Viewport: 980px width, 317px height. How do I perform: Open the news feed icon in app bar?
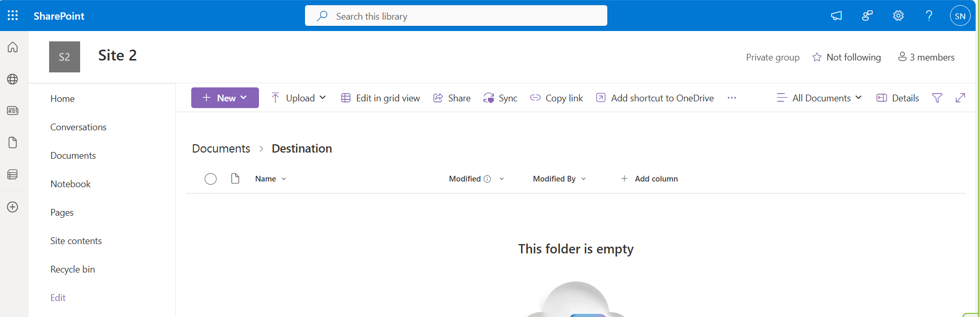point(13,111)
